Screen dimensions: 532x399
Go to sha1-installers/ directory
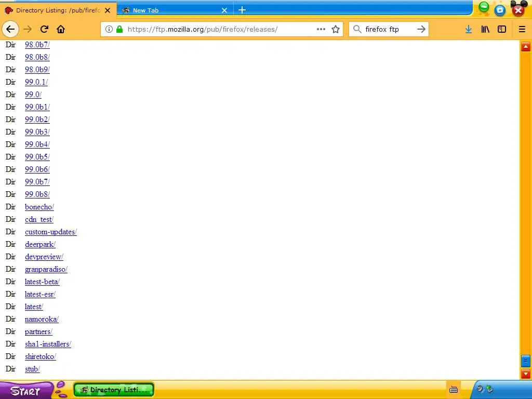[x=48, y=344]
